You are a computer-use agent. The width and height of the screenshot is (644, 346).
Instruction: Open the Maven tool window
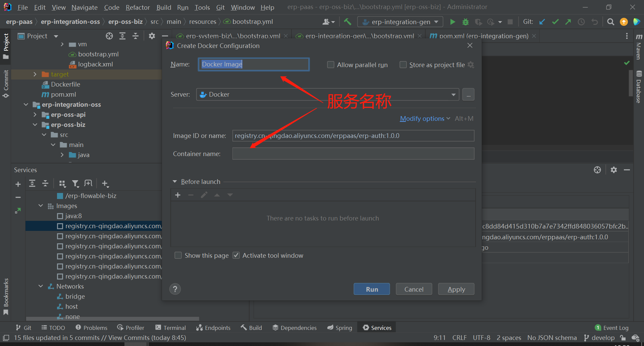[639, 46]
